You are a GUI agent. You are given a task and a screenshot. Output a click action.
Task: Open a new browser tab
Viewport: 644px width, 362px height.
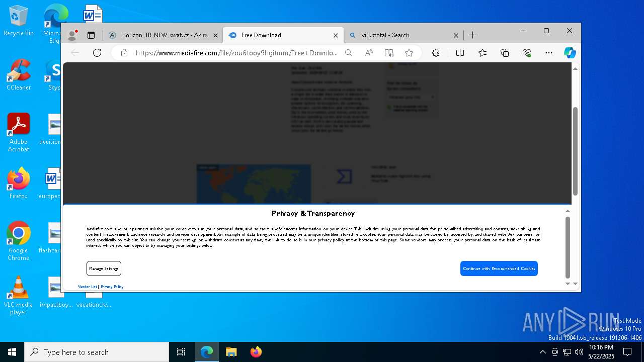coord(472,35)
